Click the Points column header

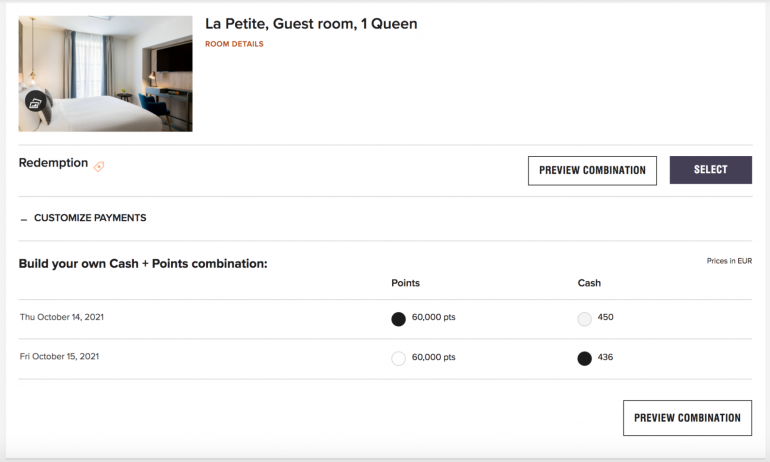(405, 283)
